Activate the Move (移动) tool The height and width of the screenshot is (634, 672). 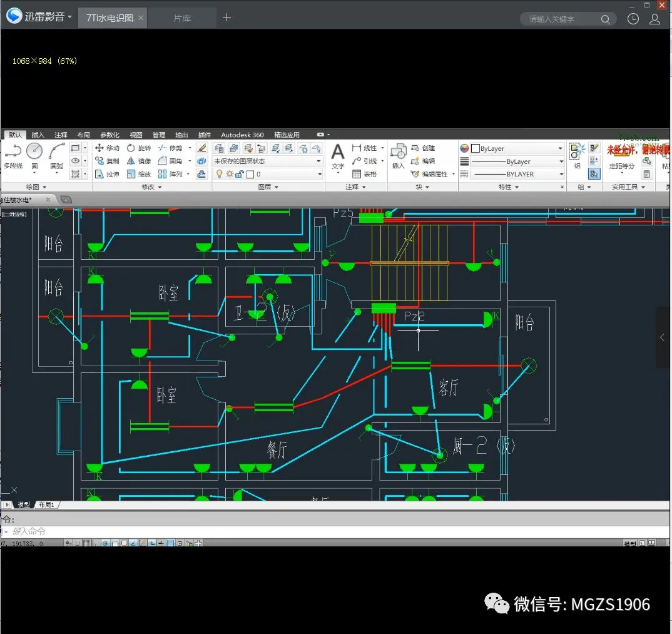click(107, 148)
